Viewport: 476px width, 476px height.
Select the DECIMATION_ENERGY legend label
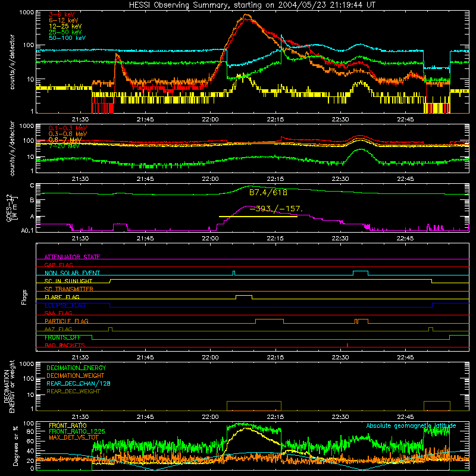pos(76,368)
